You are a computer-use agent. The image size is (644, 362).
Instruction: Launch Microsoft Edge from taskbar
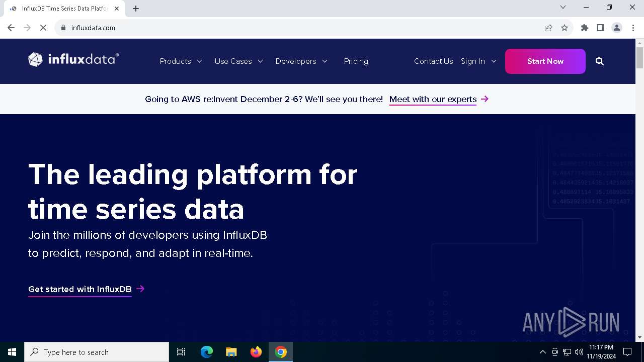coord(207,352)
